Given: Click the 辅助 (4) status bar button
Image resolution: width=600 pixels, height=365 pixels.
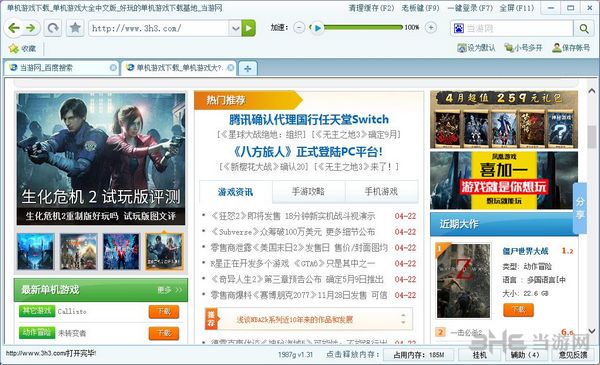Looking at the screenshot, I should 525,355.
